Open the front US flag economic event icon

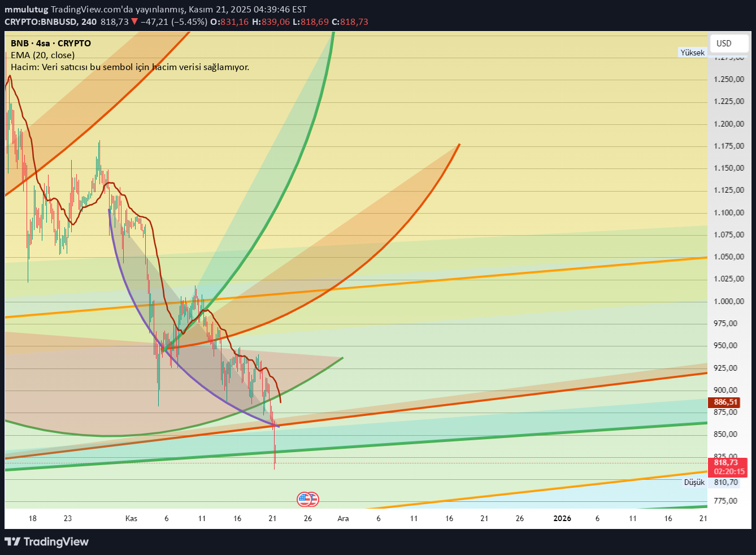pos(304,499)
